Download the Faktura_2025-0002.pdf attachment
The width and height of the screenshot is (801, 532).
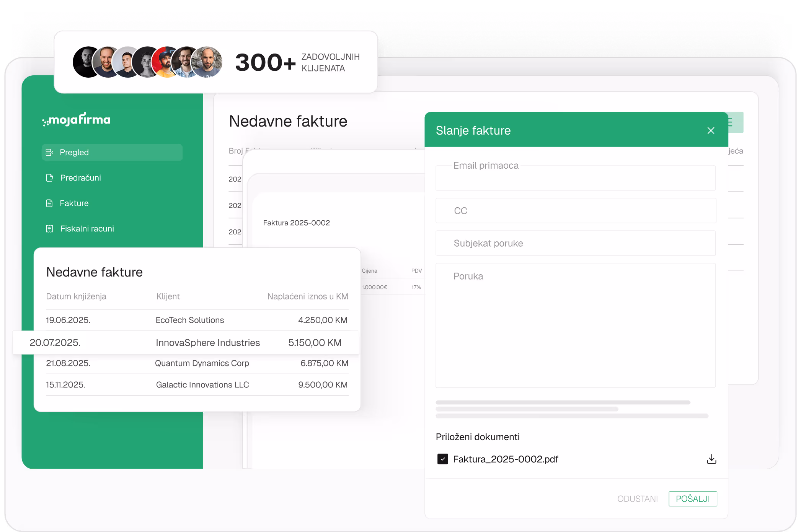(x=711, y=459)
